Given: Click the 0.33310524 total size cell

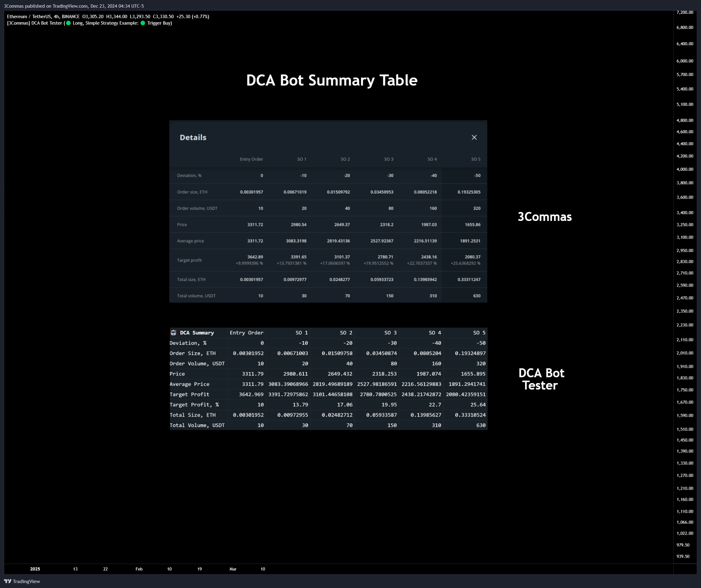Looking at the screenshot, I should pyautogui.click(x=470, y=415).
